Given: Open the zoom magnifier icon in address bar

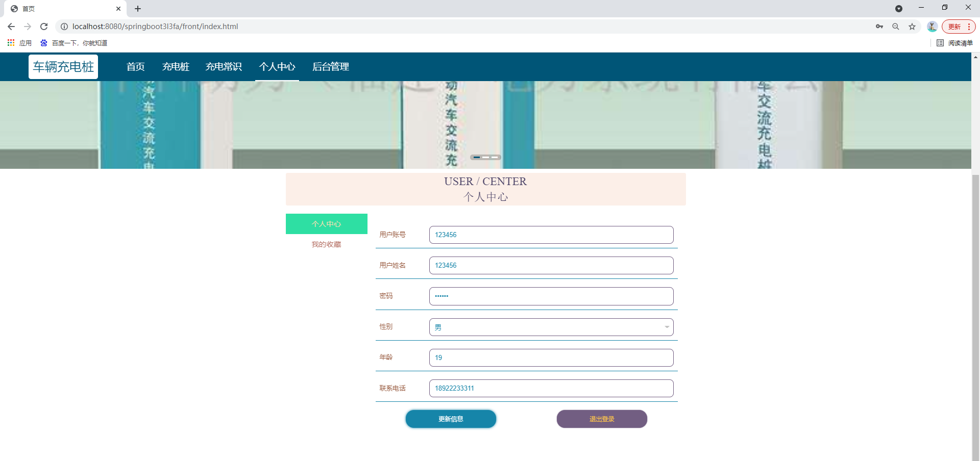Looking at the screenshot, I should (896, 27).
